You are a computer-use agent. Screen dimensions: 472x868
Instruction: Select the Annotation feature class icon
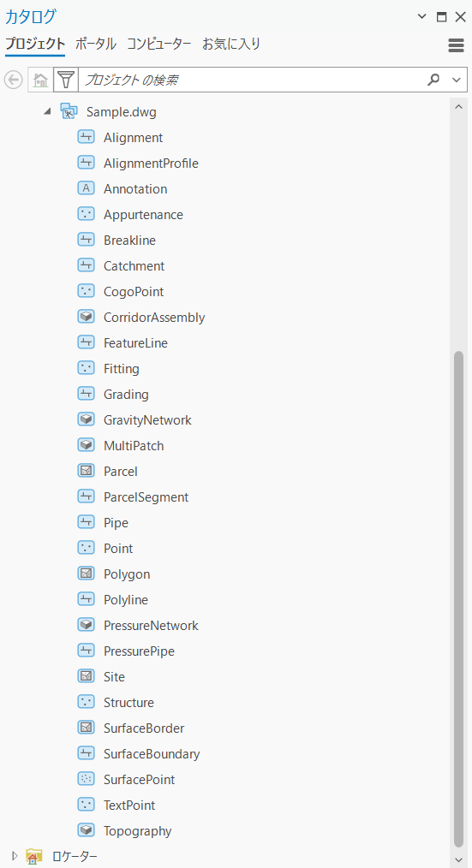click(86, 188)
